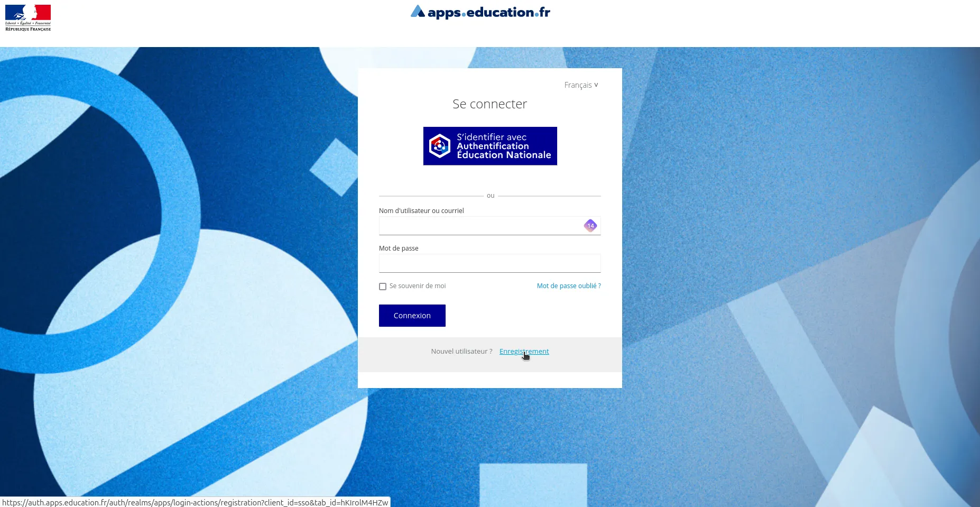Click the Connexion button
Viewport: 980px width, 507px height.
pyautogui.click(x=412, y=316)
